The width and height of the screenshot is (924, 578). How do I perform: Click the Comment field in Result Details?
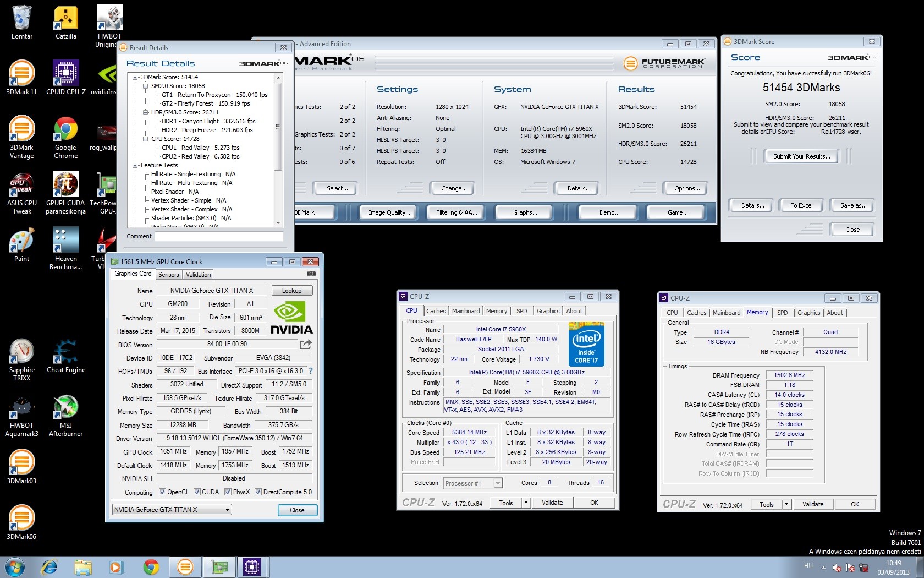pos(219,236)
